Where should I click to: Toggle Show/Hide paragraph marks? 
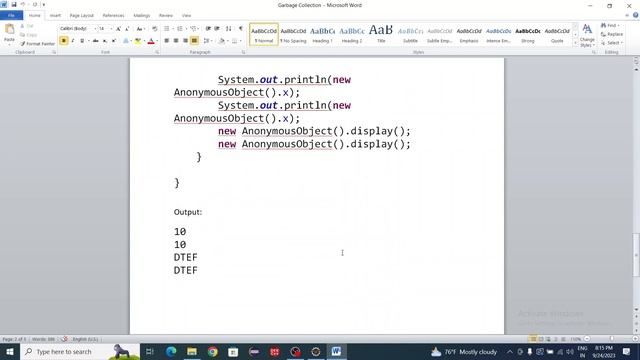(x=241, y=29)
